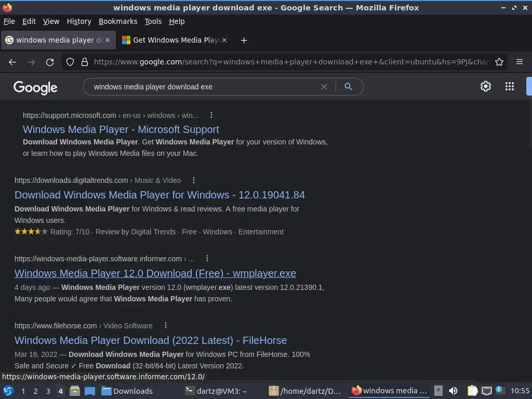Click the 10:55 clock
Image resolution: width=532 pixels, height=399 pixels.
(520, 391)
